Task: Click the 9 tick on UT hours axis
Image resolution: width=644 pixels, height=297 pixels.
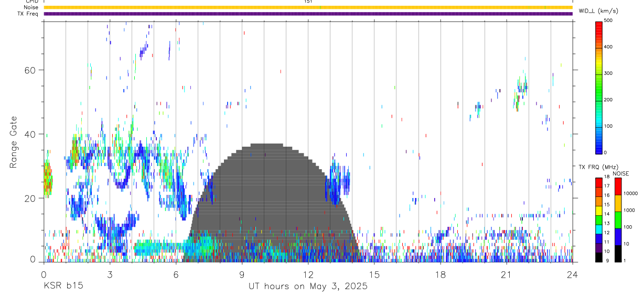Action: pyautogui.click(x=242, y=274)
